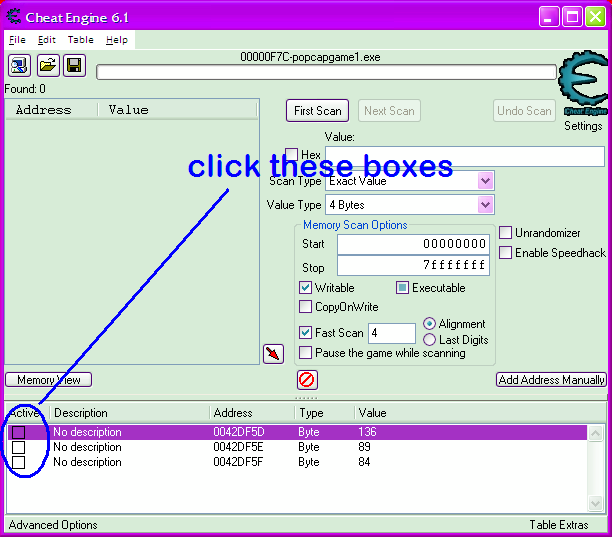This screenshot has width=612, height=537.
Task: Uncheck the Writable checkbox
Action: (305, 288)
